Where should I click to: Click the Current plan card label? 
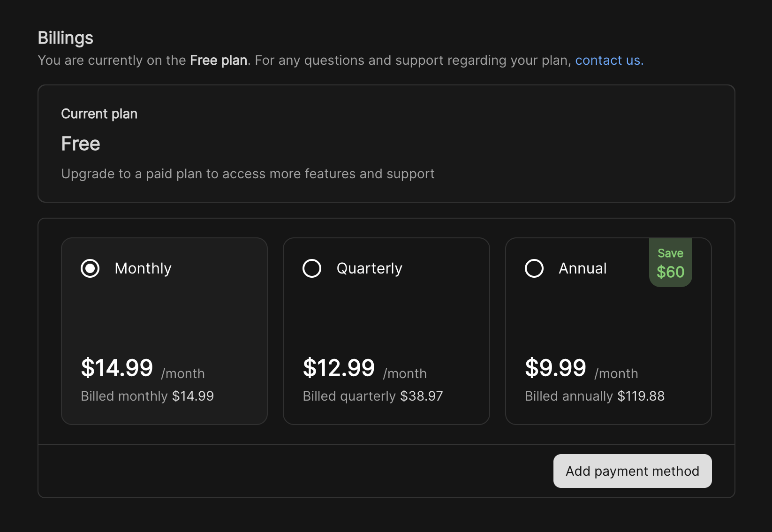pos(99,114)
